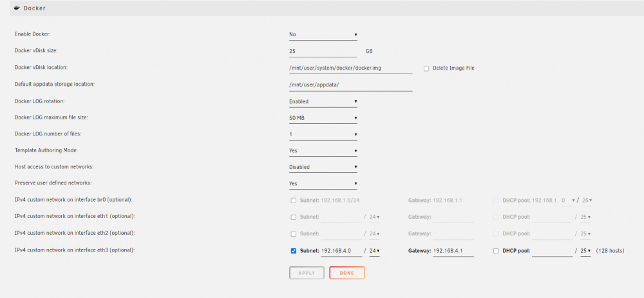Edit the default appdata storage location field
644x298 pixels.
(351, 84)
